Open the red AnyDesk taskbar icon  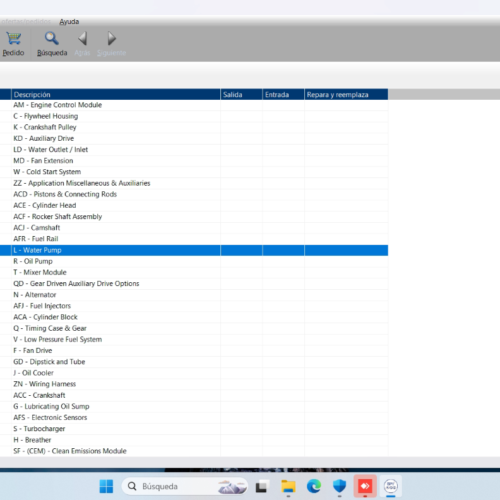365,487
